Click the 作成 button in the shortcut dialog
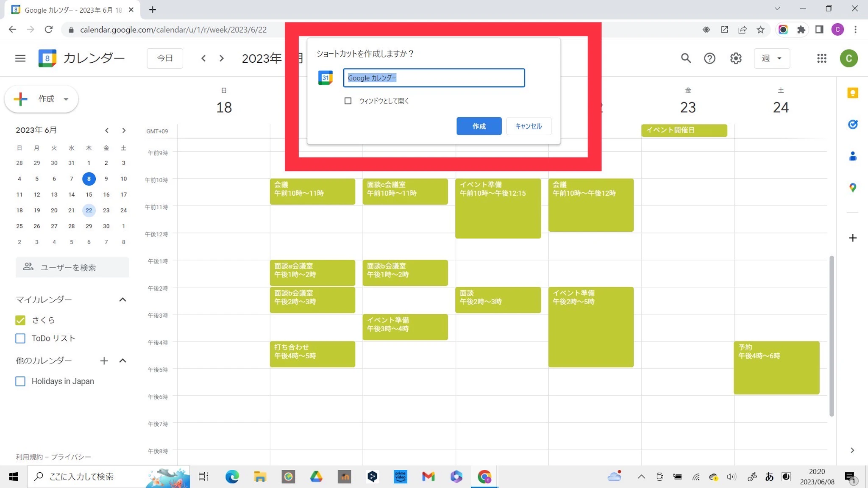Screen dimensions: 868x488 coord(479,126)
